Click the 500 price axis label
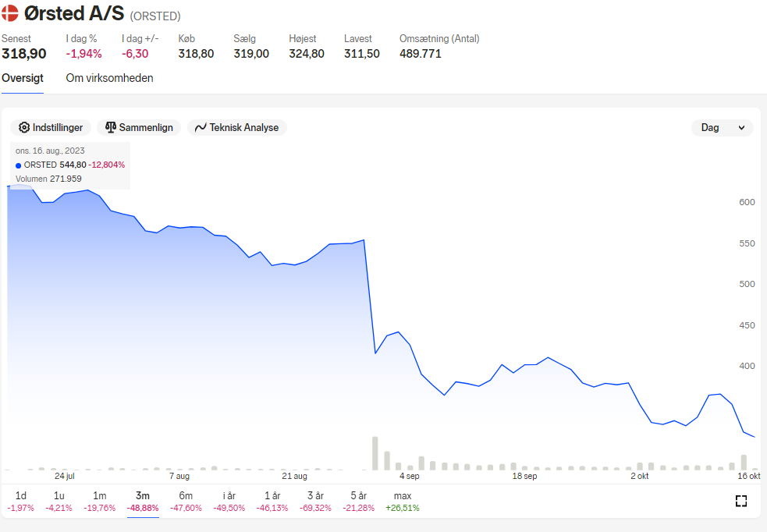 pos(747,284)
